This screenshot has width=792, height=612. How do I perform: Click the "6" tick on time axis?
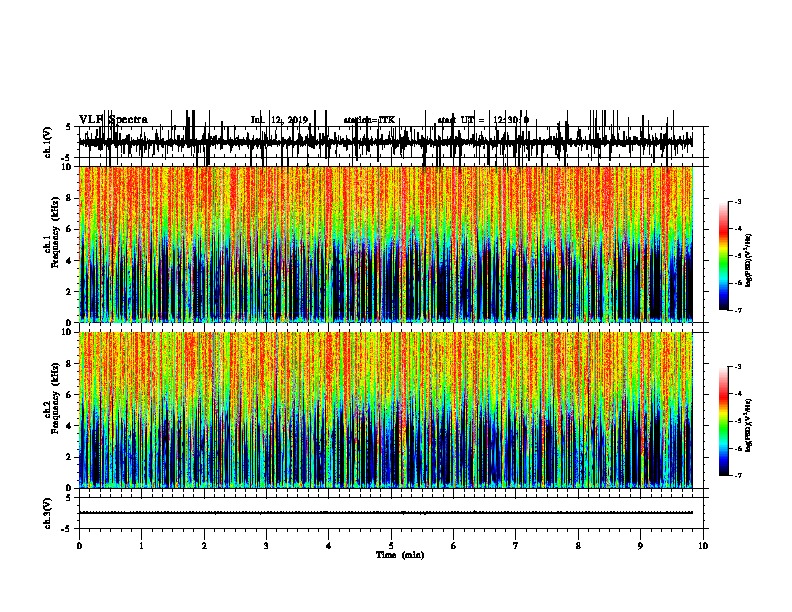point(454,546)
